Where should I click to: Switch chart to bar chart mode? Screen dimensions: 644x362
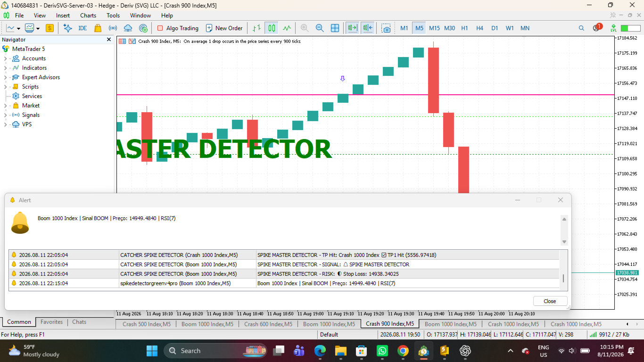256,28
